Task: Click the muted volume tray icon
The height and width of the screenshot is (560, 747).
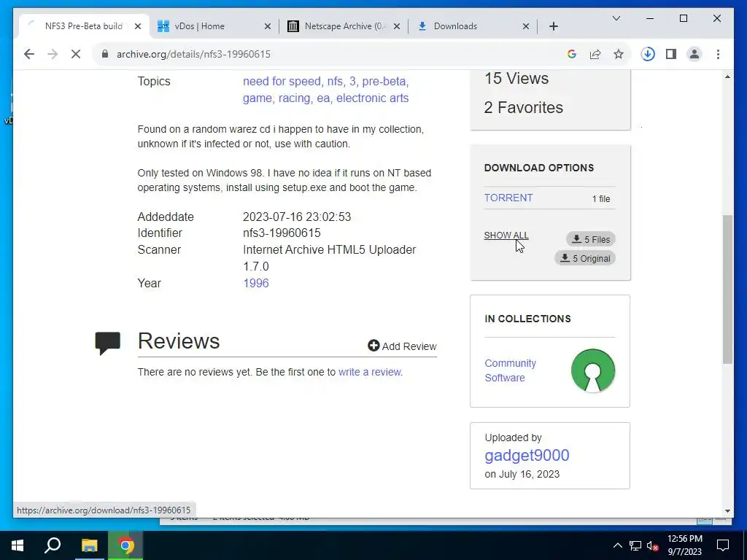Action: [x=653, y=545]
